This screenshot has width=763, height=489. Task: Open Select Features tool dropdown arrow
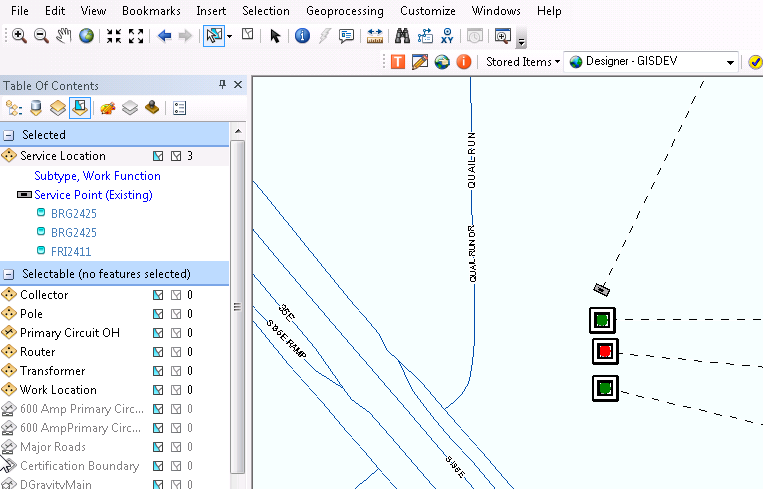coord(230,36)
